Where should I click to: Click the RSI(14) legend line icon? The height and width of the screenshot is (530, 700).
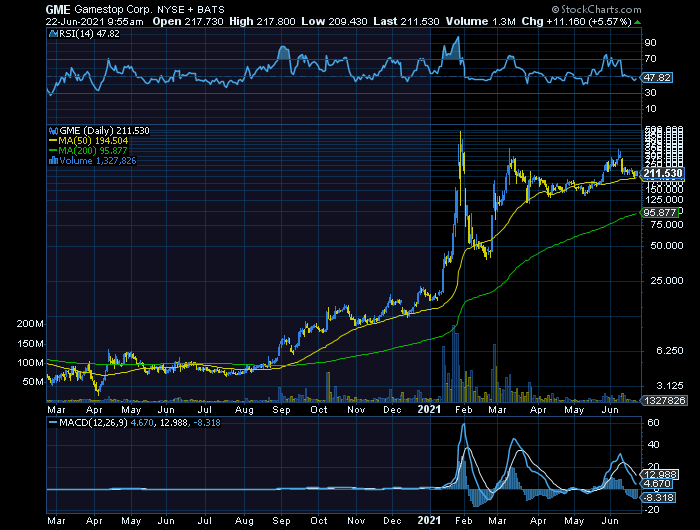(x=54, y=34)
